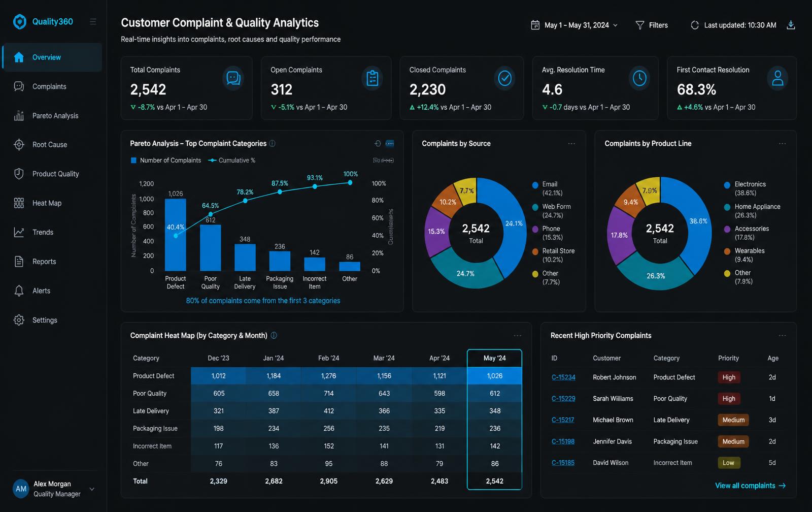This screenshot has width=812, height=512.
Task: Open complaint C-15185 link
Action: [563, 463]
